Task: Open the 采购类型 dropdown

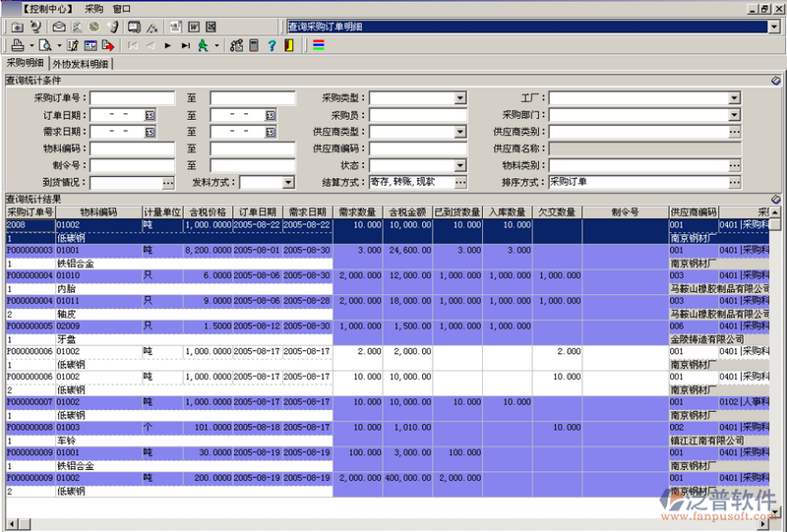Action: pos(459,98)
